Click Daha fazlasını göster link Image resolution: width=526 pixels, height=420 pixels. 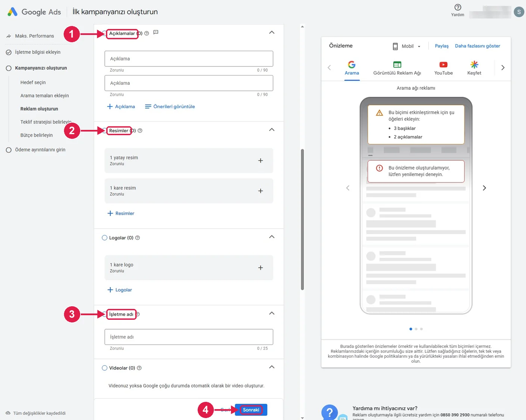coord(478,46)
